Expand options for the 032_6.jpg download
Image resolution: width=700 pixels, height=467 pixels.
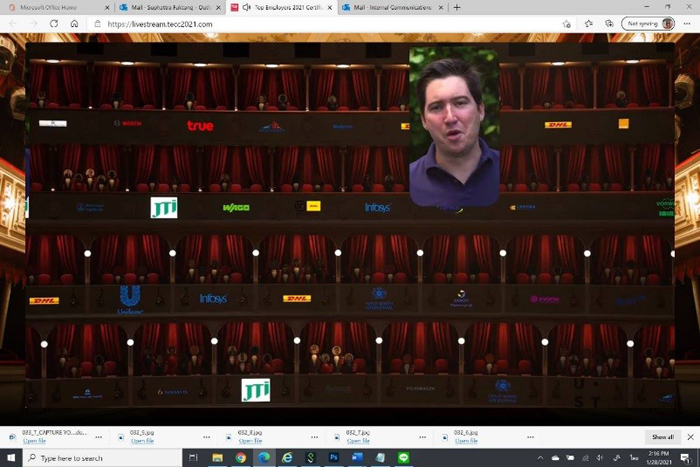click(530, 437)
